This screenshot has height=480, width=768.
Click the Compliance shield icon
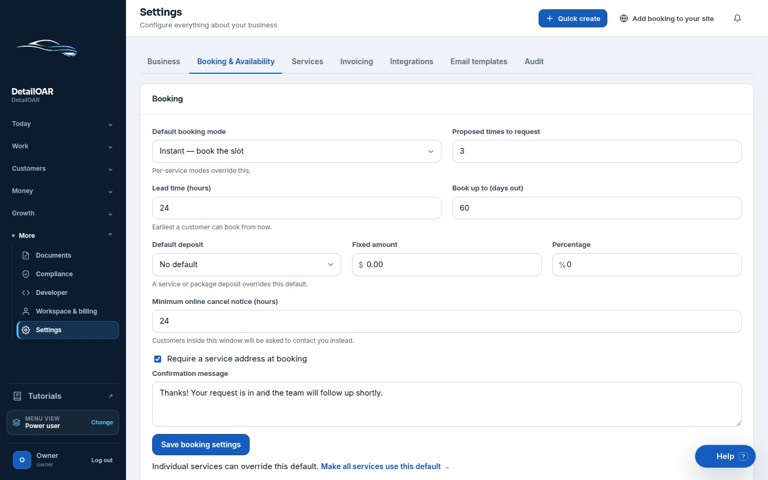(x=25, y=274)
